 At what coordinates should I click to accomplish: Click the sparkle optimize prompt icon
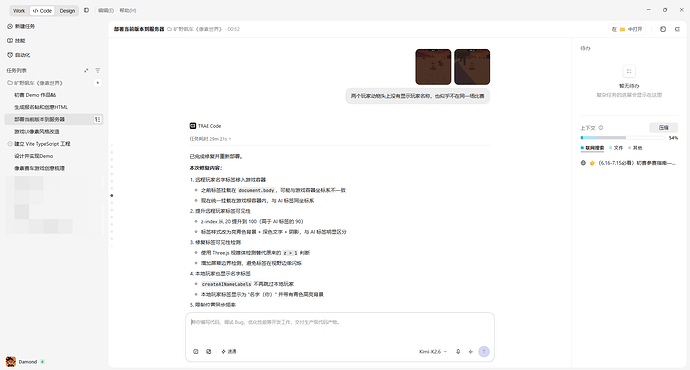(471, 352)
